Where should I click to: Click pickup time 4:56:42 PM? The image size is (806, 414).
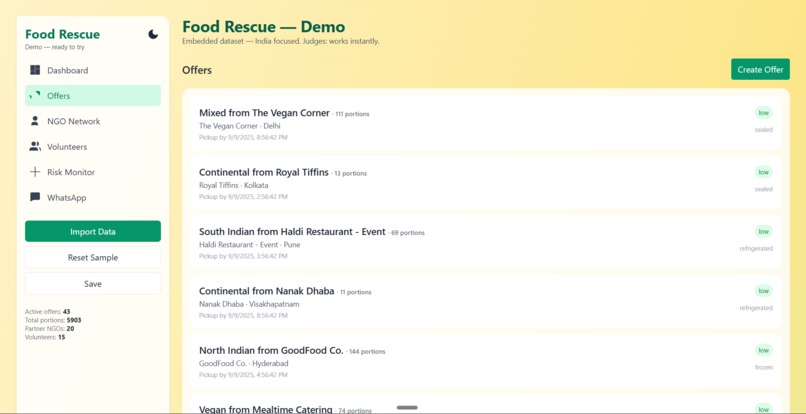click(x=243, y=375)
